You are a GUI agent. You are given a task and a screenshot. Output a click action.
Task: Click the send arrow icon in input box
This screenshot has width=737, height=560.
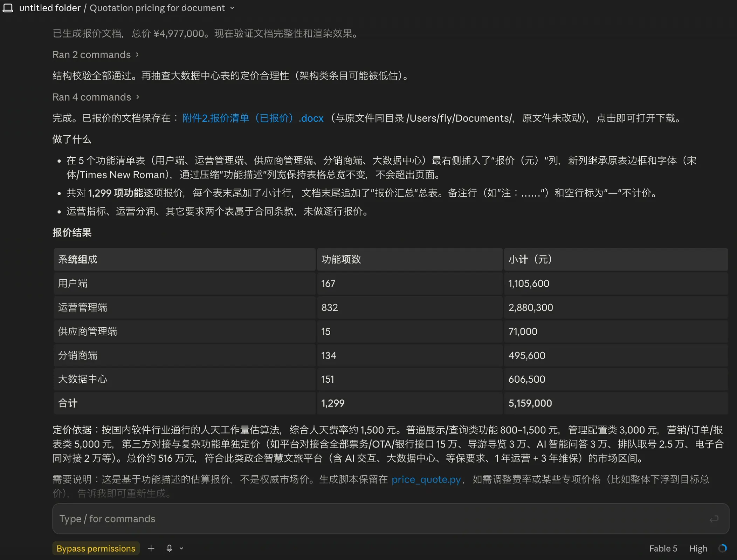714,519
